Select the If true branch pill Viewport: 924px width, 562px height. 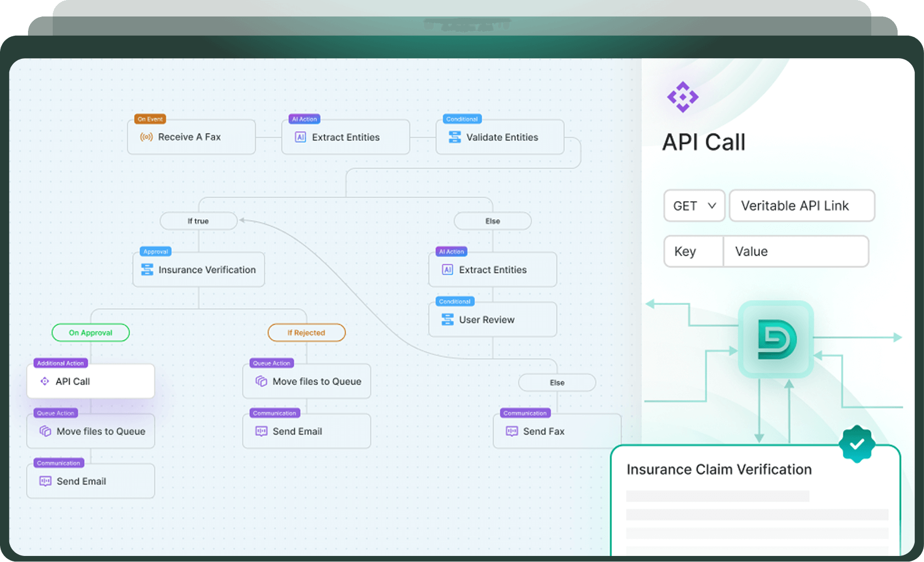[x=198, y=221]
